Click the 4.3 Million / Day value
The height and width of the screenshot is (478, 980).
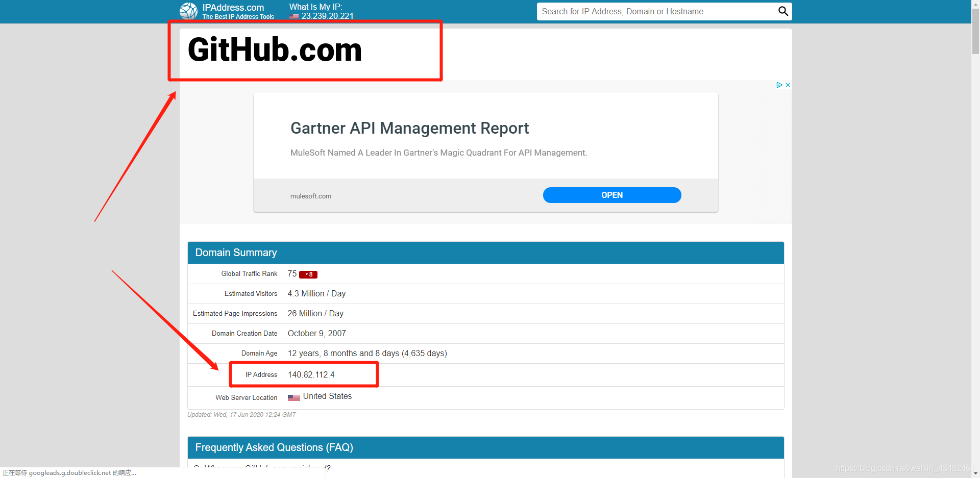click(x=316, y=293)
